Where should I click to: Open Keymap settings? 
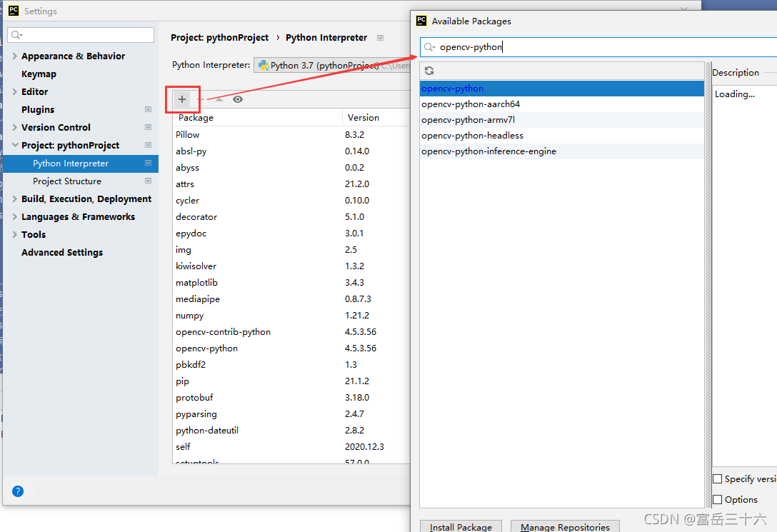[39, 74]
